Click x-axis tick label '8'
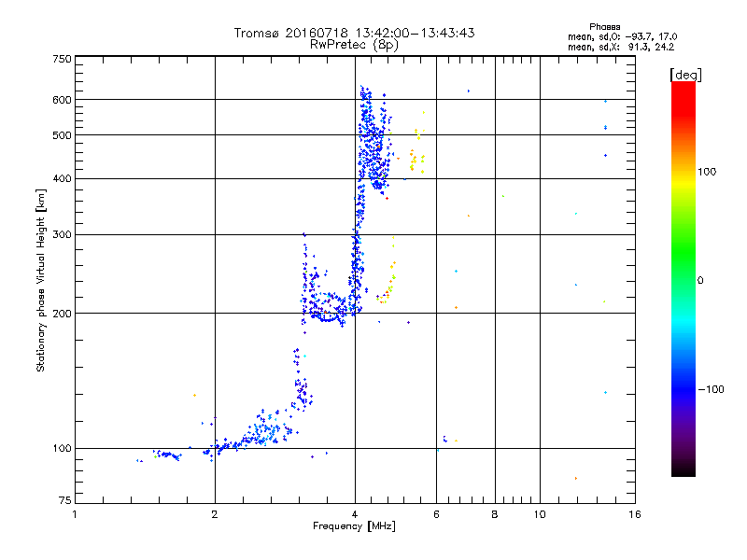The image size is (747, 560). point(495,514)
